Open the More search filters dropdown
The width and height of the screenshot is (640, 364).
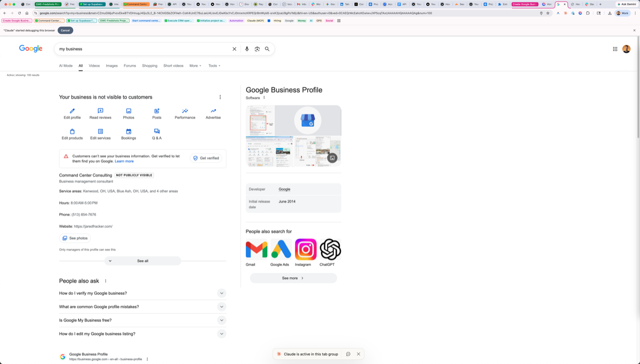[195, 66]
